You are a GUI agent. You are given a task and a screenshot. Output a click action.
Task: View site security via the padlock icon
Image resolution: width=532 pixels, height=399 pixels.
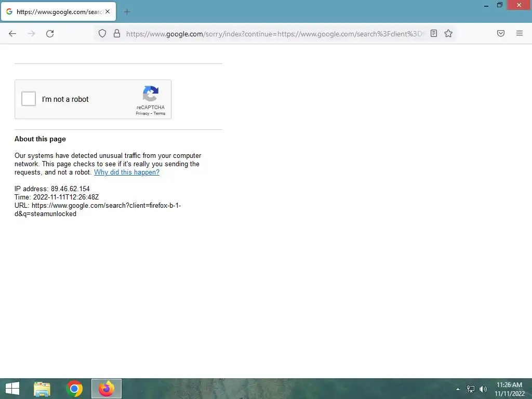point(117,33)
